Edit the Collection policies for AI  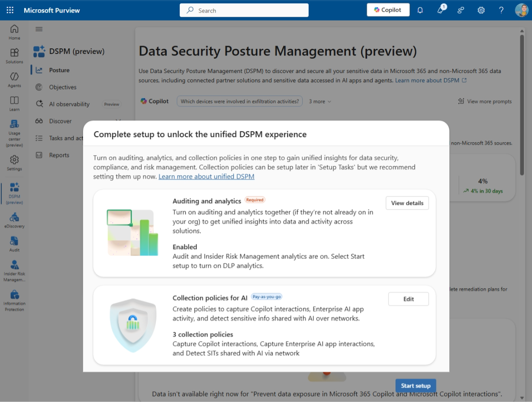(x=408, y=299)
